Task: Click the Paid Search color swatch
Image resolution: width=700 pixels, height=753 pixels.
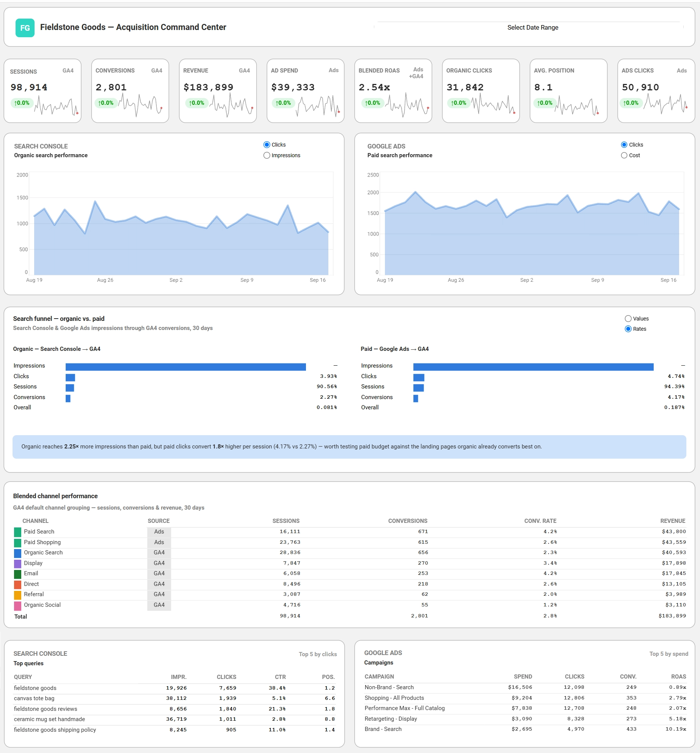Action: coord(17,532)
